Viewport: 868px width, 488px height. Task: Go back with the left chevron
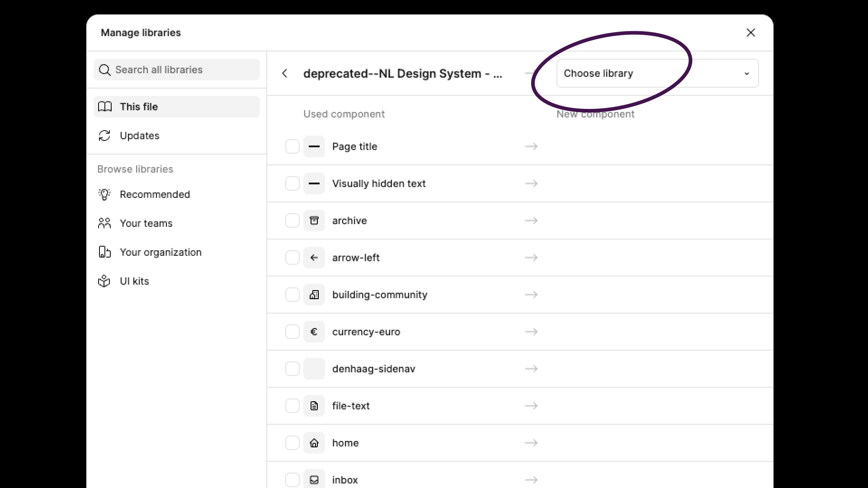pyautogui.click(x=285, y=73)
